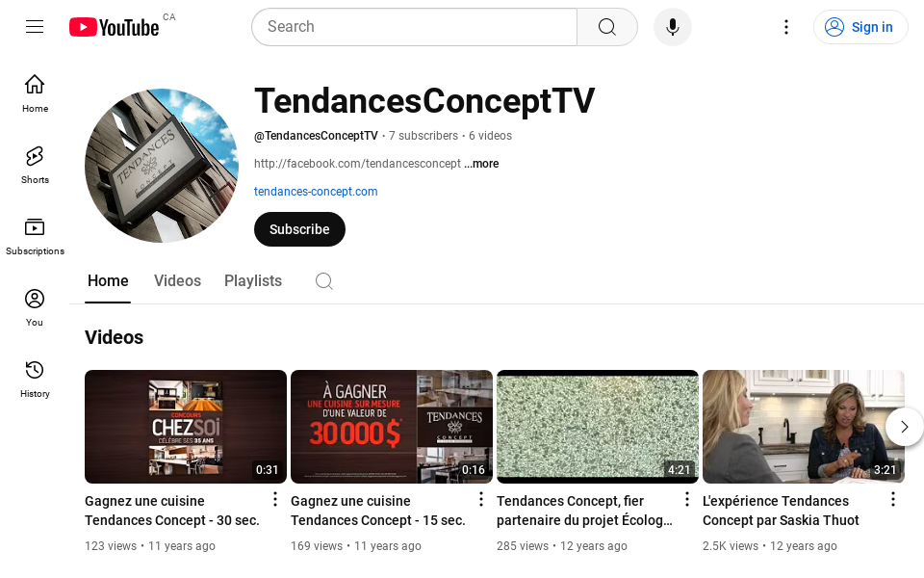Open the Playlists tab
This screenshot has width=924, height=578.
[x=252, y=280]
